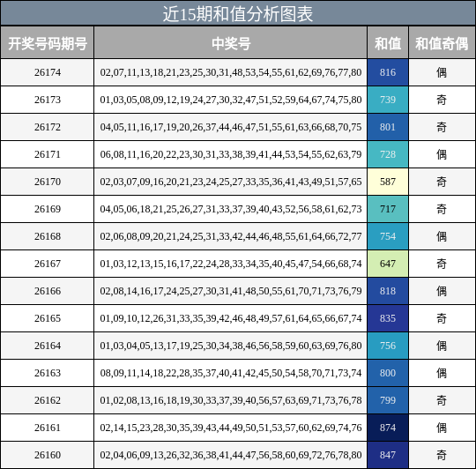This screenshot has height=469, width=476.
Task: Click the sum value cell 754
Action: point(388,236)
